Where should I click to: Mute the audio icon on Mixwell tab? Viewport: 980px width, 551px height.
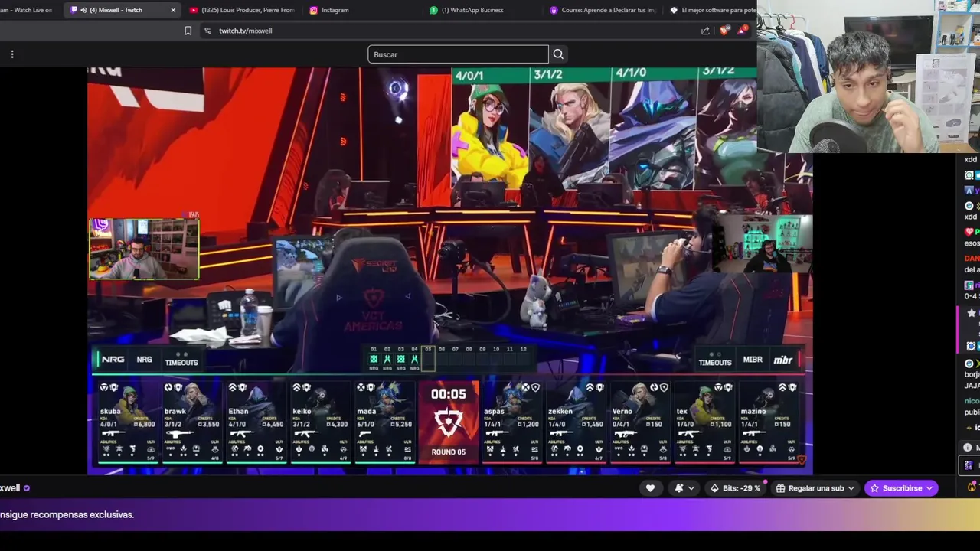[x=83, y=10]
